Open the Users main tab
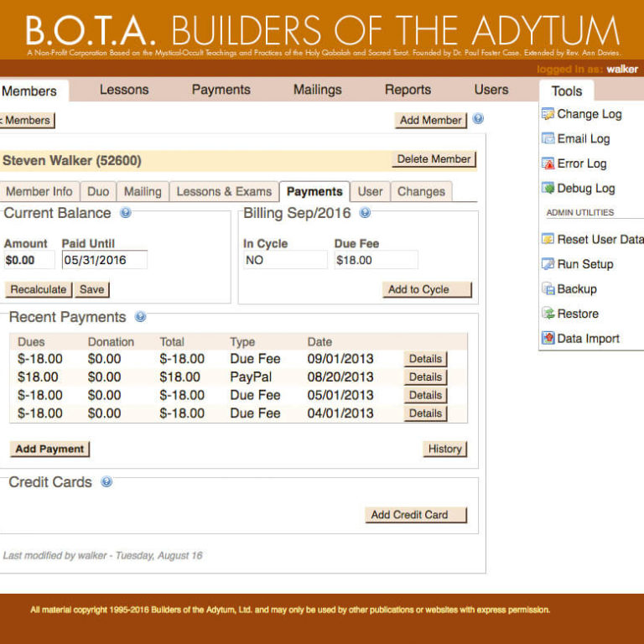This screenshot has width=644, height=644. 491,90
